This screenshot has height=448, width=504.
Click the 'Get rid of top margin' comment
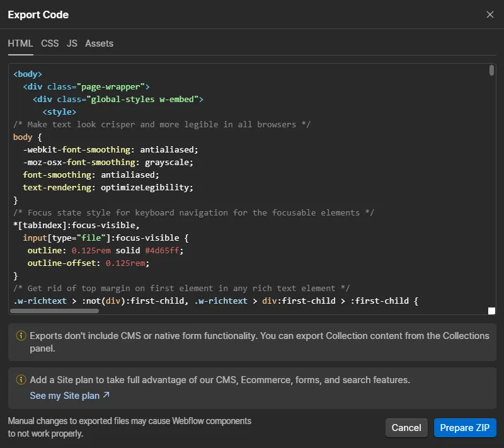click(181, 289)
